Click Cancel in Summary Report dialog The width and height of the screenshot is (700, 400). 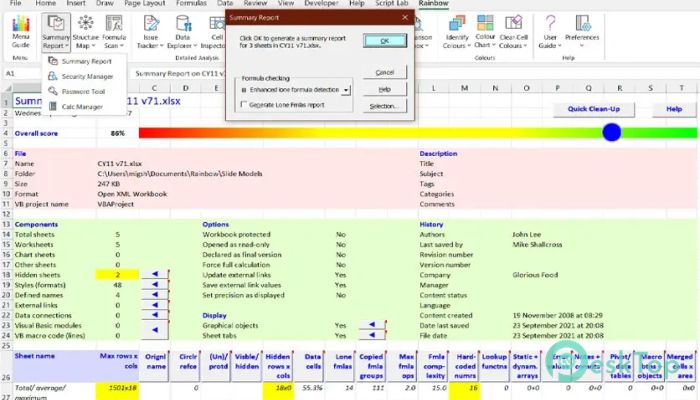(x=385, y=72)
